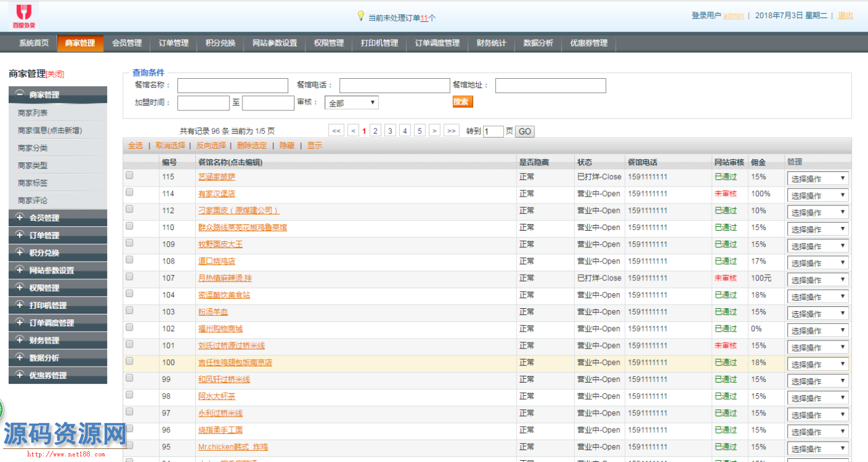868x462 pixels.
Task: Open 选择操作 dropdown for 绕指柔手工面
Action: tap(818, 432)
